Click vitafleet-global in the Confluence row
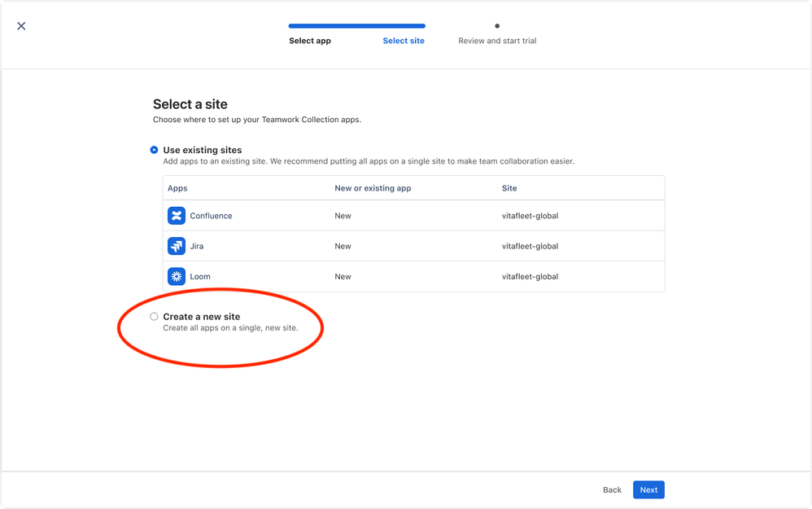The height and width of the screenshot is (509, 812). click(x=530, y=216)
